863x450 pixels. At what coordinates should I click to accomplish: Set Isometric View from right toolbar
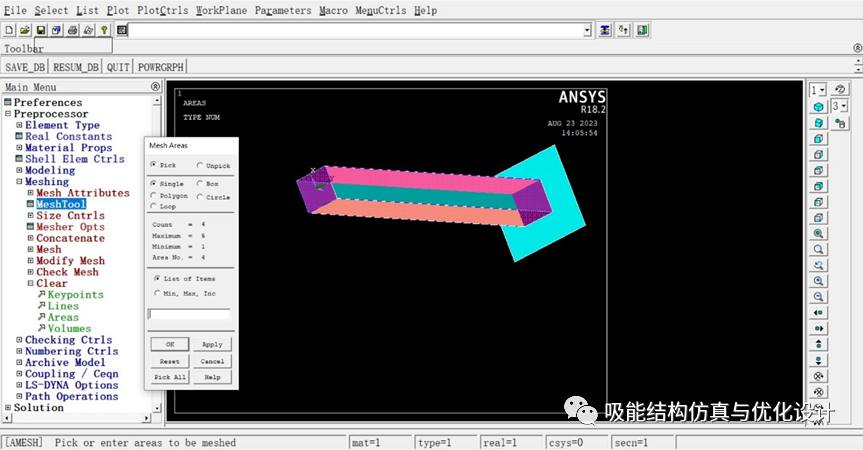pyautogui.click(x=818, y=107)
